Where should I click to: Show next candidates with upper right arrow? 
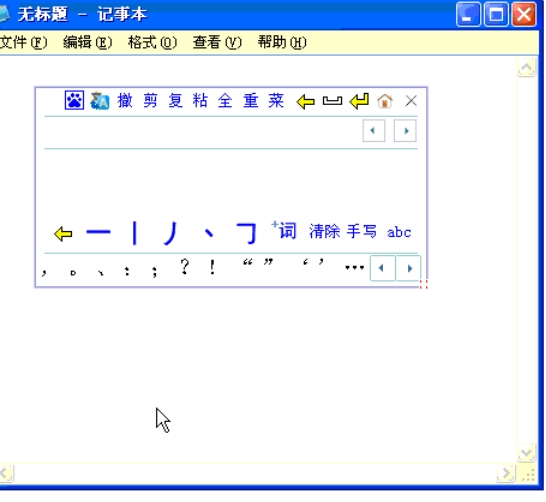pos(405,131)
